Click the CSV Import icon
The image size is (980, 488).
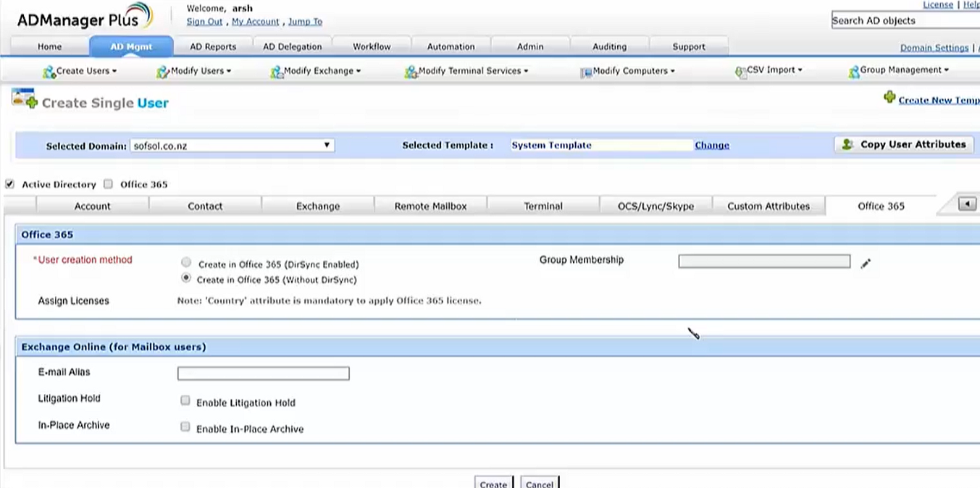tap(740, 72)
